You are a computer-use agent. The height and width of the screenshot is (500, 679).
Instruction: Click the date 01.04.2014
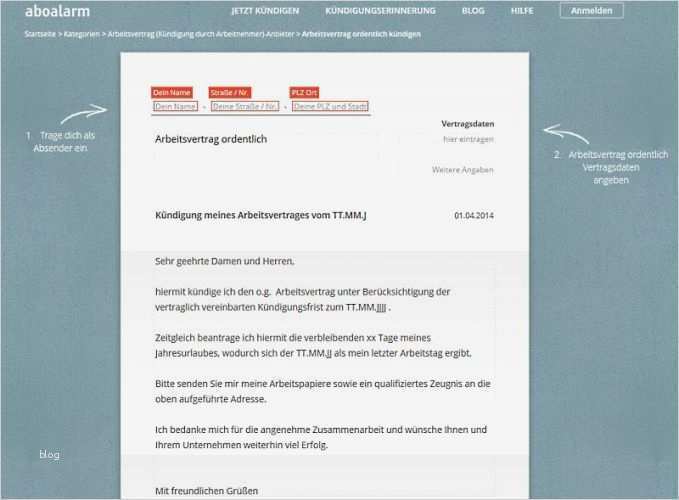tap(474, 215)
